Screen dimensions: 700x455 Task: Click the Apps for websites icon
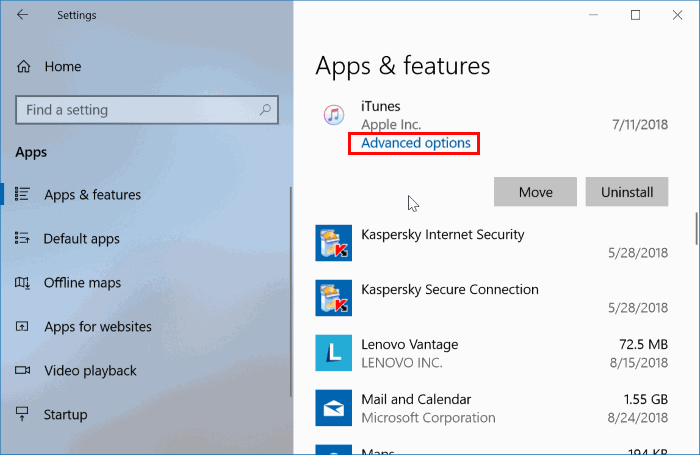(x=22, y=326)
